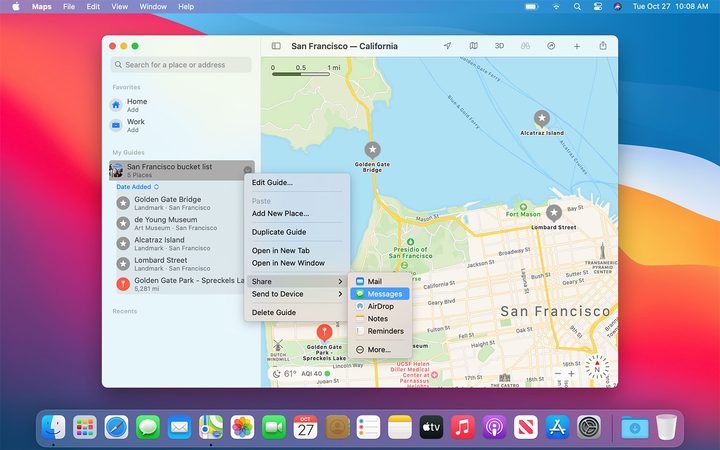
Task: Select de Young Museum in the list
Action: click(180, 223)
